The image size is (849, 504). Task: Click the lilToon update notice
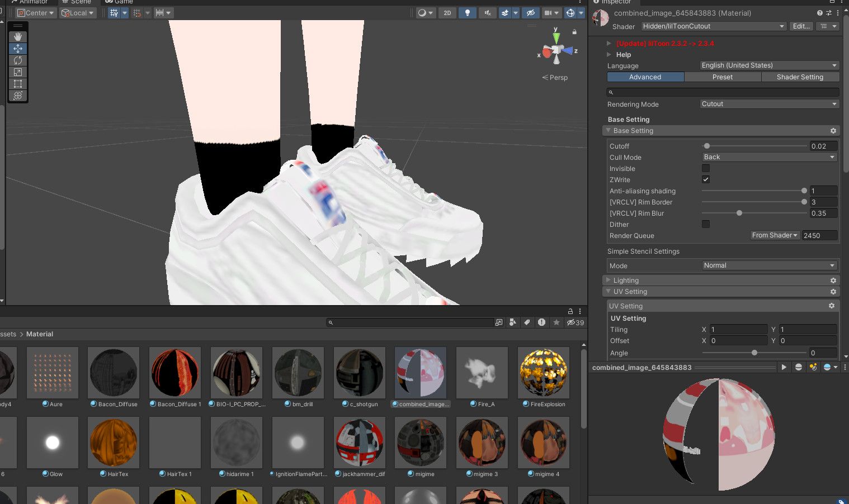pyautogui.click(x=665, y=44)
